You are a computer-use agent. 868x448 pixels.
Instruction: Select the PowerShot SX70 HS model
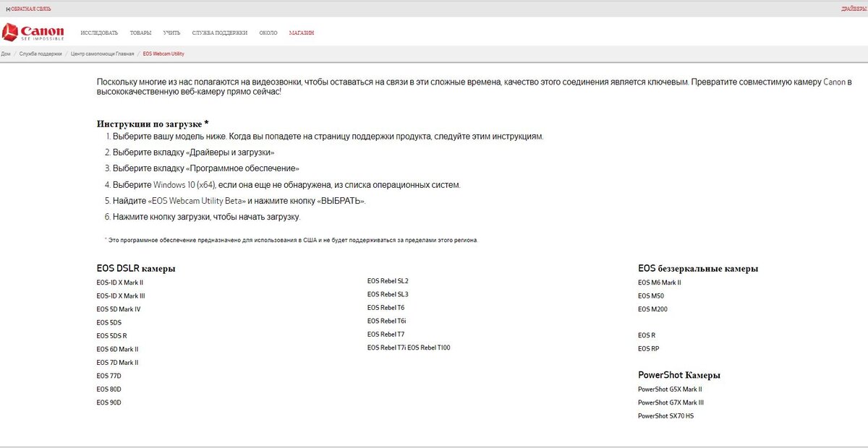point(665,415)
